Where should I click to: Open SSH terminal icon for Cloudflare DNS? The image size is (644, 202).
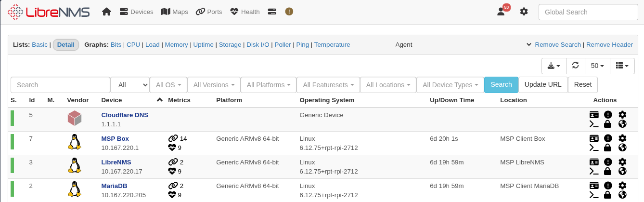(594, 124)
